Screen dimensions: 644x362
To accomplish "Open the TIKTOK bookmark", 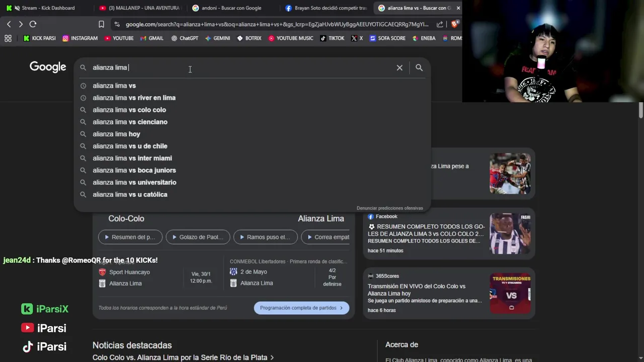I will (333, 38).
